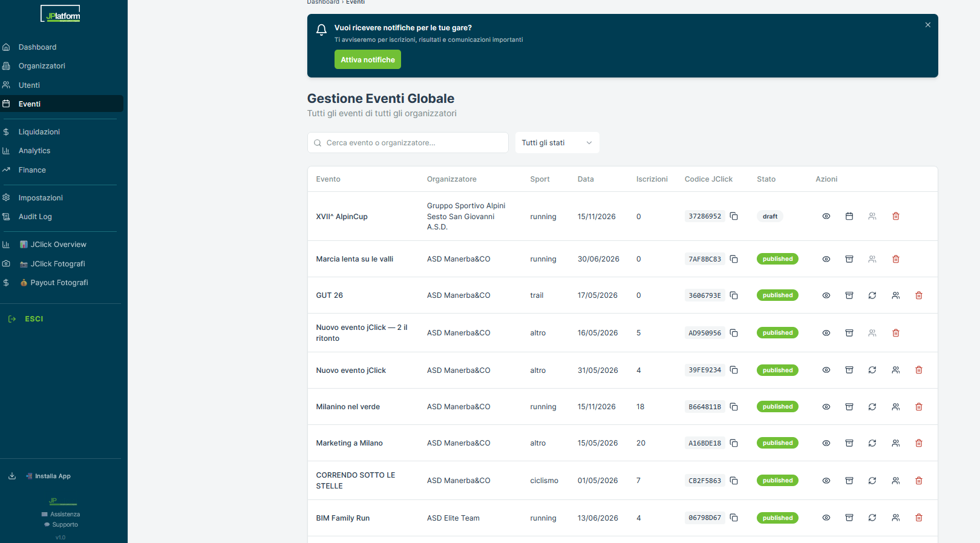
Task: Copy JClick code 06798D67
Action: coord(734,518)
